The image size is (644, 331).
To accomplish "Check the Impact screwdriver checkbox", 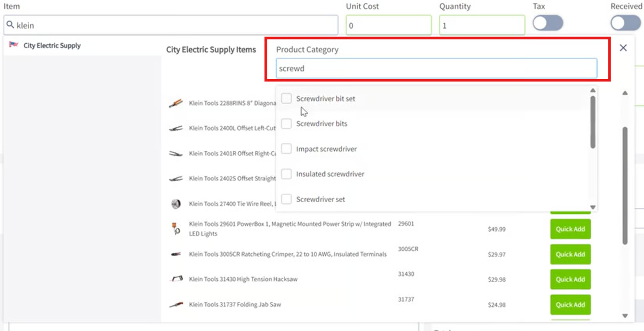I will pyautogui.click(x=286, y=149).
